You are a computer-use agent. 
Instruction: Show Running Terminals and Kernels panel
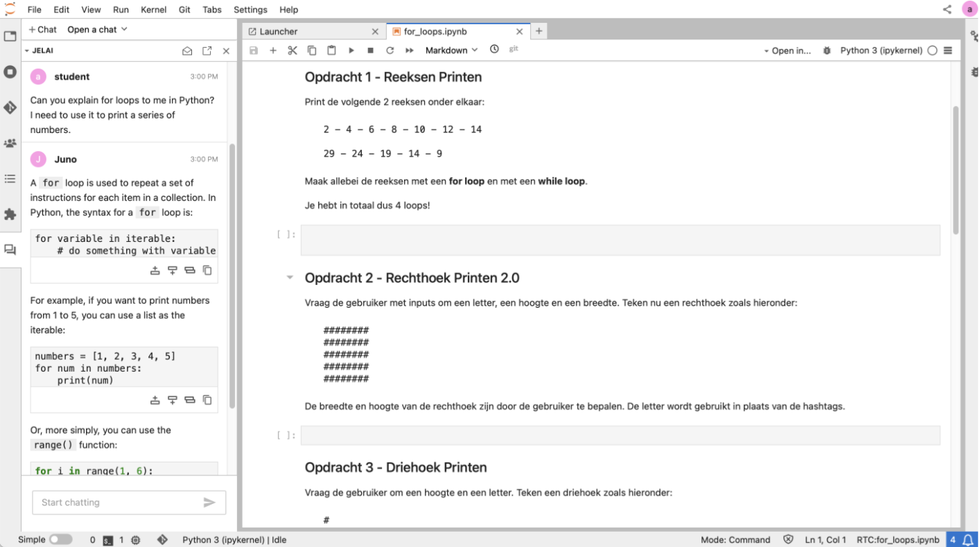[10, 71]
